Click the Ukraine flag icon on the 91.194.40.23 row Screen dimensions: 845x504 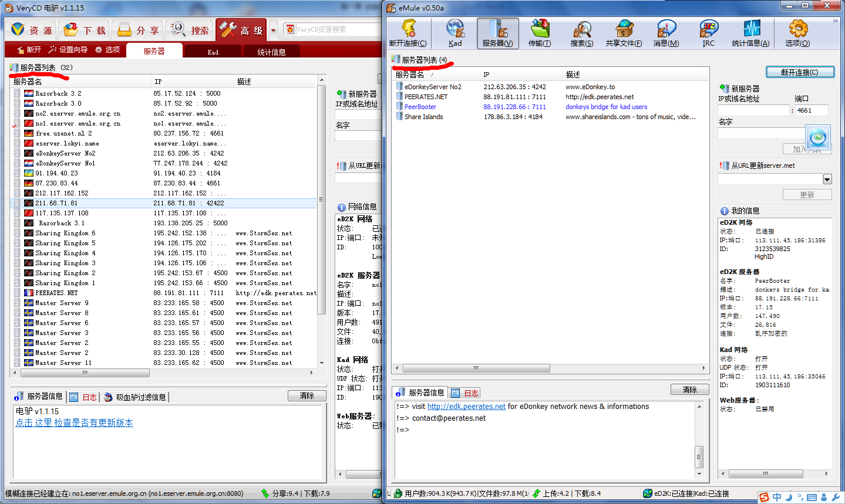click(x=29, y=173)
